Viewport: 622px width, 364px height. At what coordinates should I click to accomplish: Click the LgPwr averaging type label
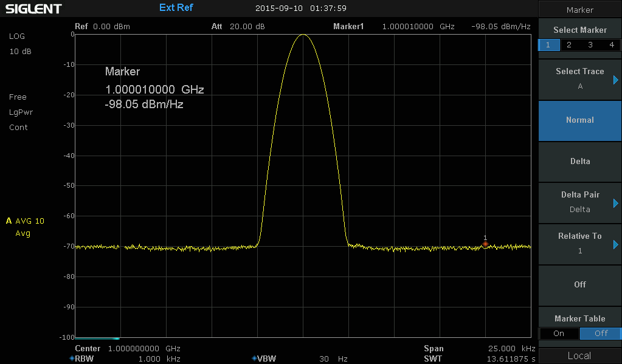click(x=21, y=112)
